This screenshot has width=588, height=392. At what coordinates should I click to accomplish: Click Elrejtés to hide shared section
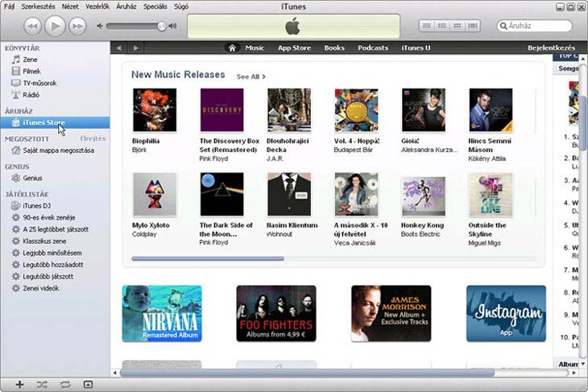(93, 138)
